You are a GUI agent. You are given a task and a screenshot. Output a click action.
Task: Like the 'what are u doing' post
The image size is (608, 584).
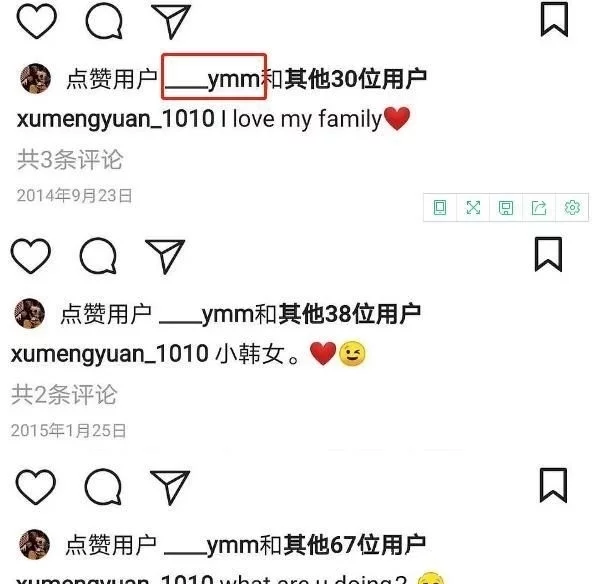(x=36, y=487)
